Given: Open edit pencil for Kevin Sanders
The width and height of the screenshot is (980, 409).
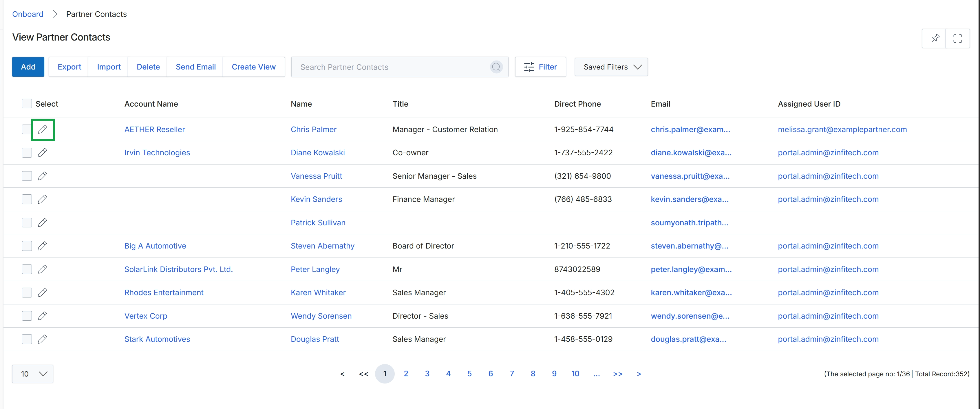Looking at the screenshot, I should [x=43, y=199].
